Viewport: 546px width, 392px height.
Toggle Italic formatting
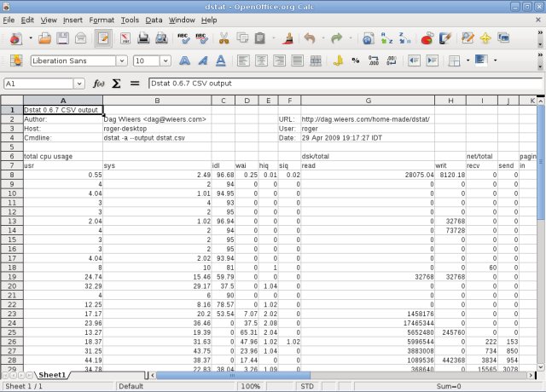click(x=203, y=61)
